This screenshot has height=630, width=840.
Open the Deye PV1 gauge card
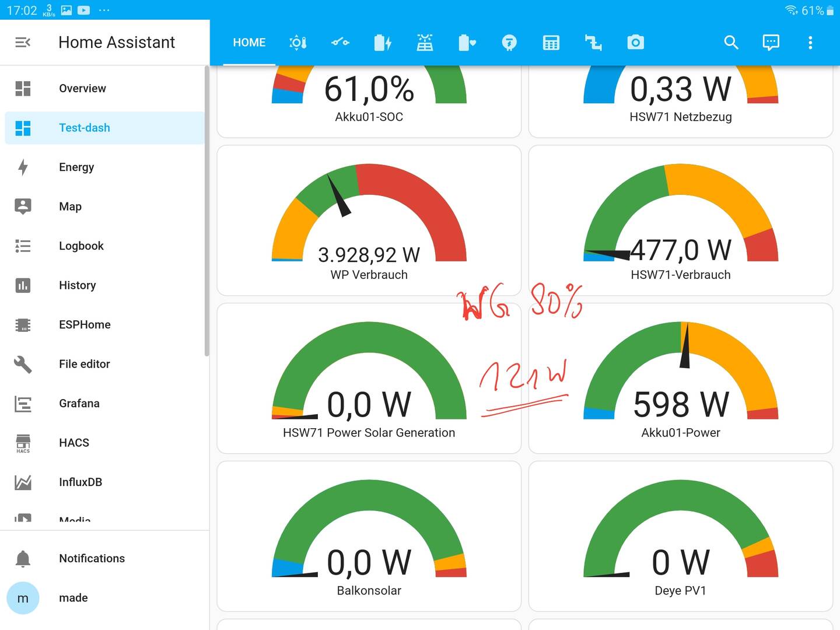click(x=681, y=536)
